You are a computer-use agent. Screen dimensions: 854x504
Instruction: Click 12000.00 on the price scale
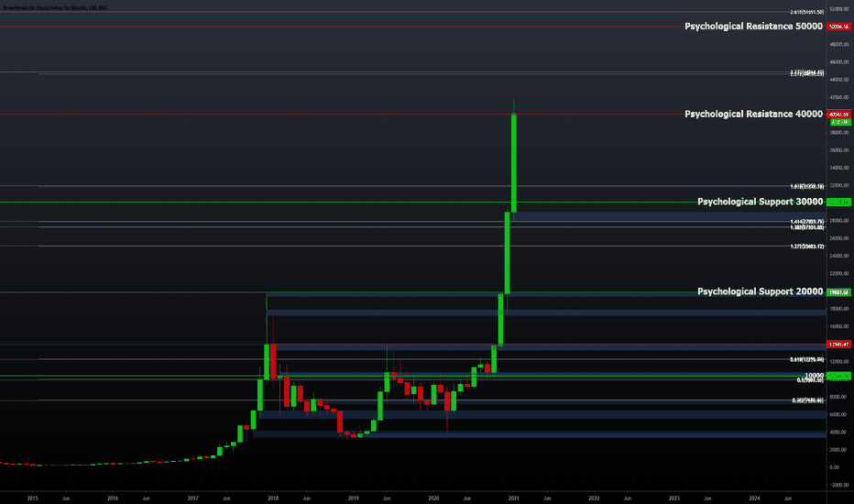click(x=839, y=361)
